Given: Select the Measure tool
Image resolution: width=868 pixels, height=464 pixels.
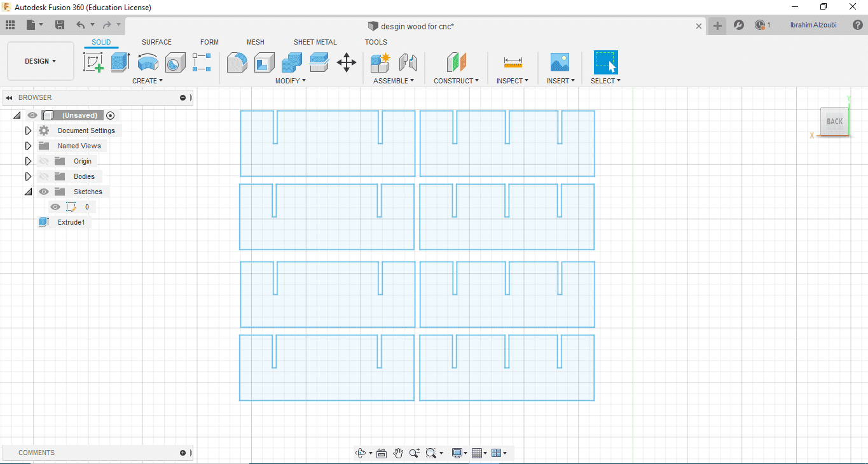Looking at the screenshot, I should 513,62.
